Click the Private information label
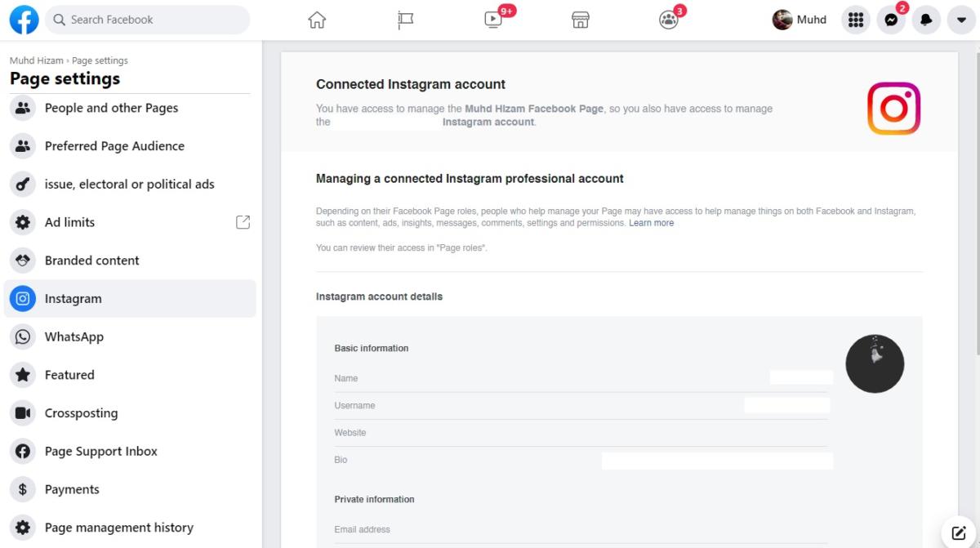 pos(374,499)
